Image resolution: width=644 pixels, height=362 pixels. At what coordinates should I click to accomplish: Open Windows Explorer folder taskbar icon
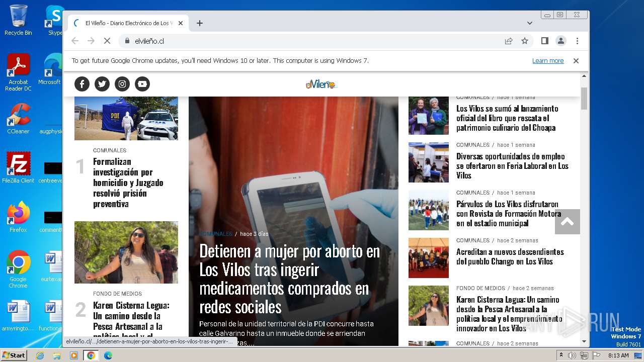click(57, 355)
